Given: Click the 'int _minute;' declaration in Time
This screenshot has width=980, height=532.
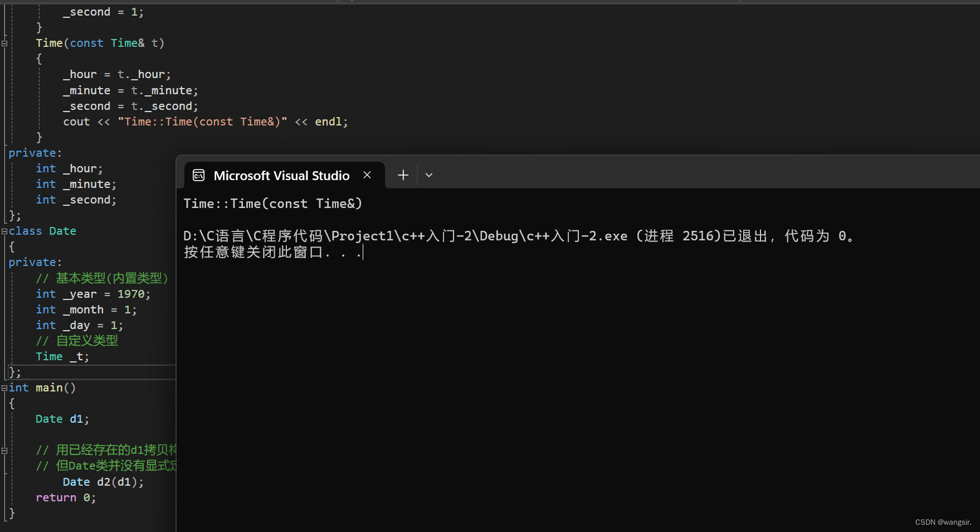Looking at the screenshot, I should (x=76, y=184).
